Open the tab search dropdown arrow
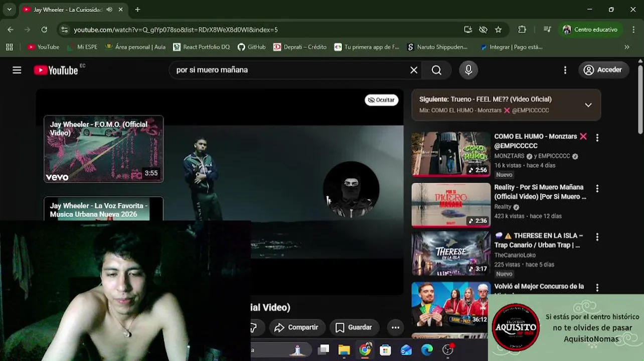This screenshot has width=644, height=361. (9, 10)
